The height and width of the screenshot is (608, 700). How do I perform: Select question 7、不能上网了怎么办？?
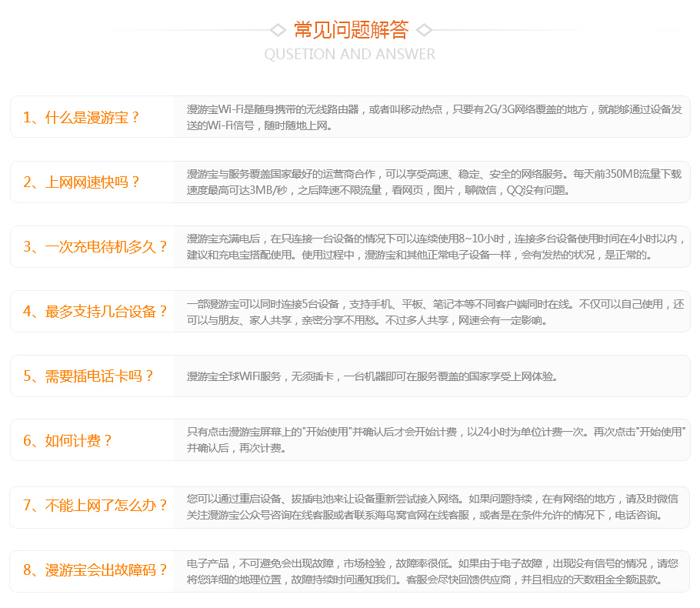(95, 506)
